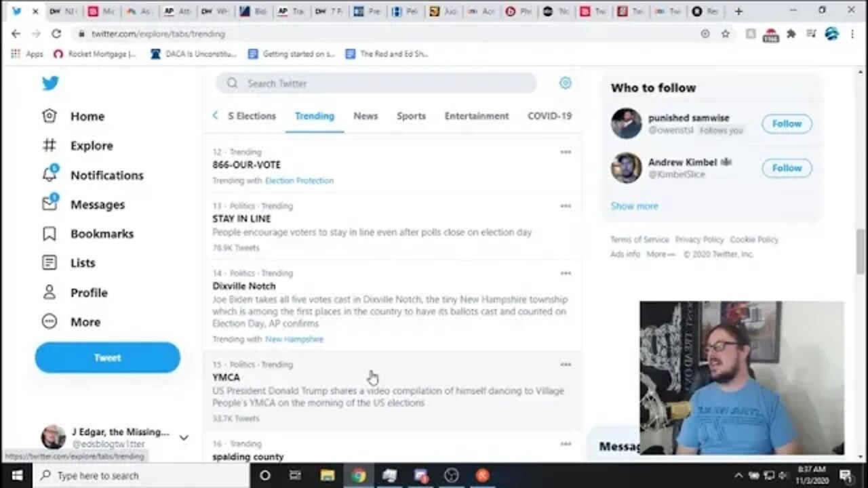Click the browser address bar URL

point(158,34)
